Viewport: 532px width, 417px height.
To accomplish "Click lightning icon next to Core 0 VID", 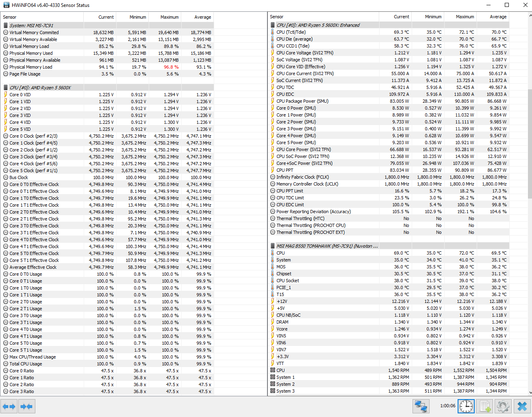I will (6, 95).
